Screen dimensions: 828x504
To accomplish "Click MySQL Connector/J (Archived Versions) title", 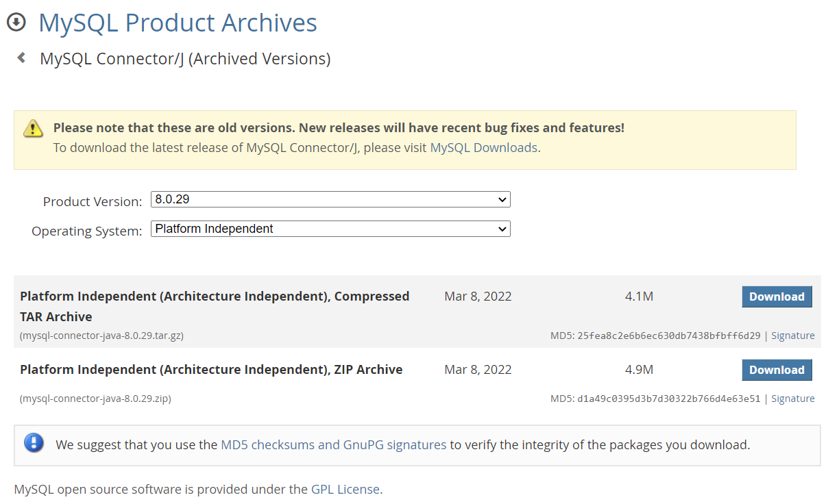I will pos(185,59).
